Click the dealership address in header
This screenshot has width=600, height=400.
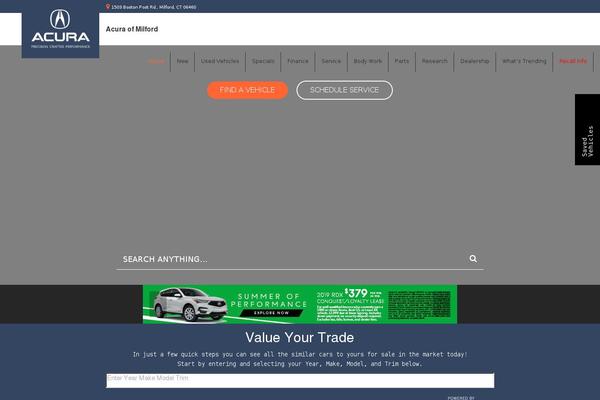tap(153, 7)
